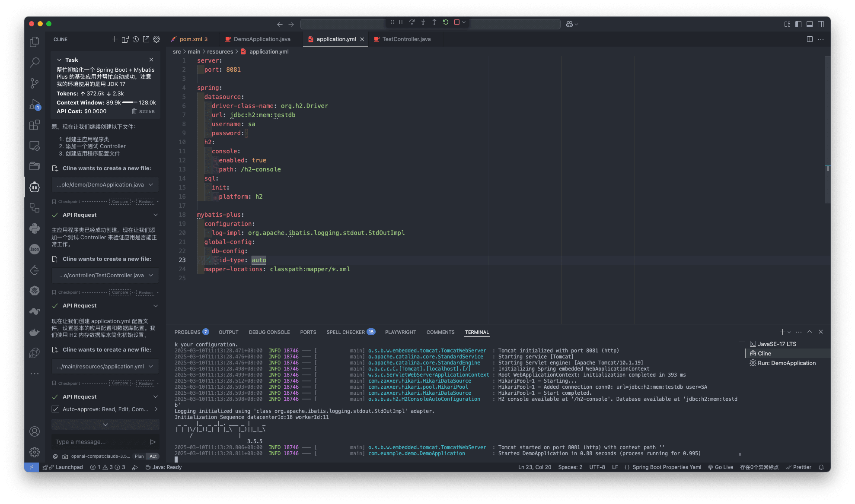
Task: Open Cline task history icon
Action: tap(135, 39)
